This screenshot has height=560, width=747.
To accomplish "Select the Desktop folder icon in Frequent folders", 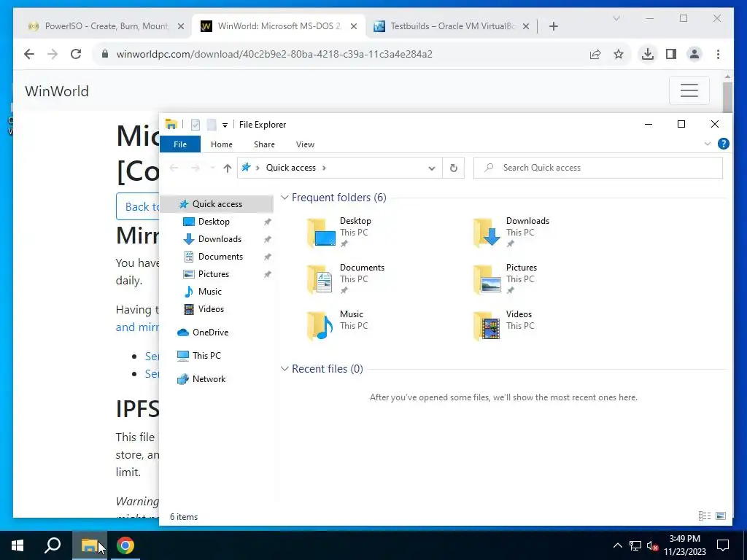I will pyautogui.click(x=322, y=233).
